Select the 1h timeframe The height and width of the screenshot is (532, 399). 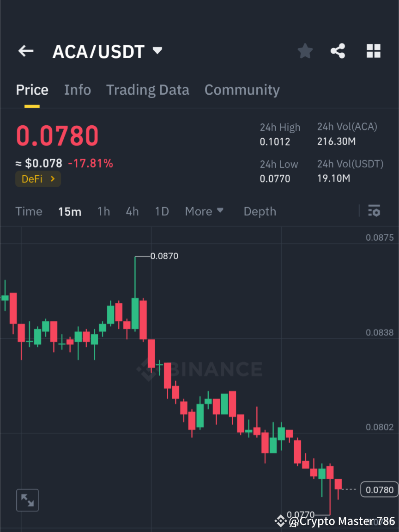(x=103, y=211)
